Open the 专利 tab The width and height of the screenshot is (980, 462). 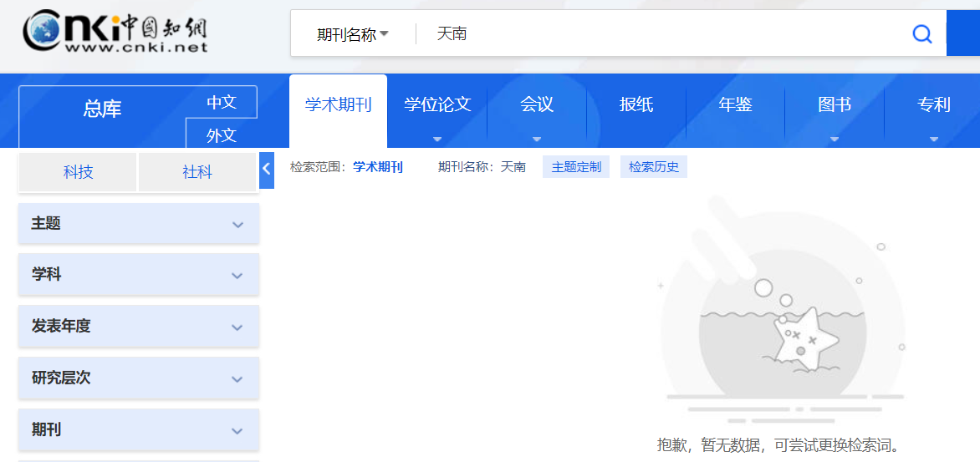[x=933, y=105]
